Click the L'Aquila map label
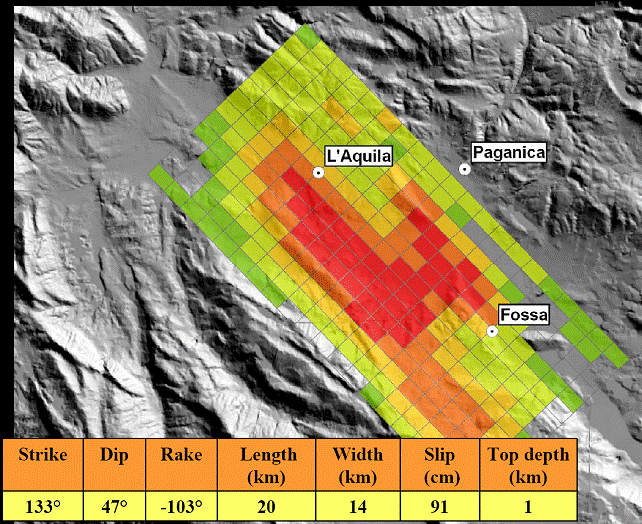The width and height of the screenshot is (642, 524). tap(359, 156)
